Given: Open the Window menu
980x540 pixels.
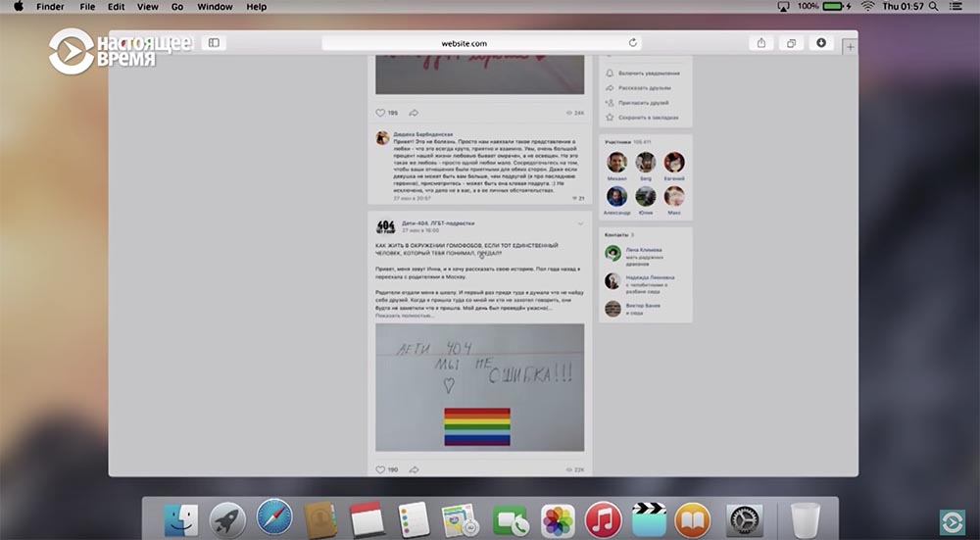Looking at the screenshot, I should [x=215, y=7].
